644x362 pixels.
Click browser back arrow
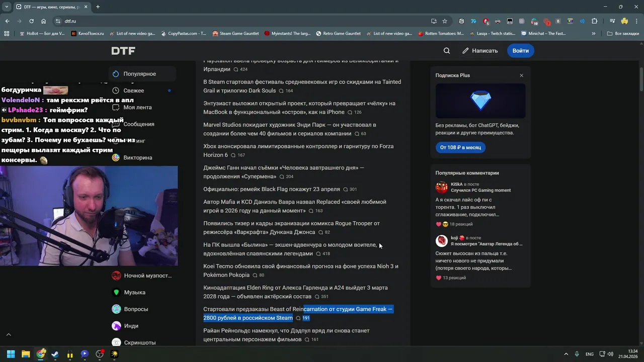click(7, 21)
